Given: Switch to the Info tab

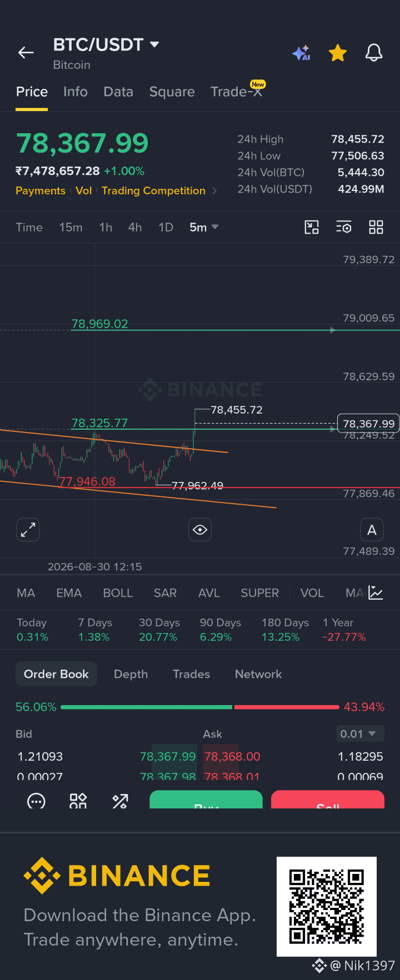Looking at the screenshot, I should coord(76,92).
